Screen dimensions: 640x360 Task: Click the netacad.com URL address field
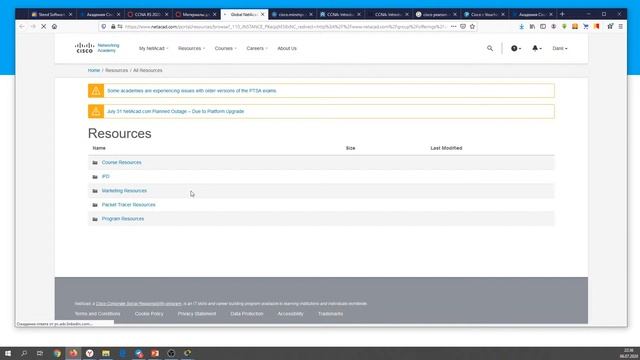(x=285, y=27)
